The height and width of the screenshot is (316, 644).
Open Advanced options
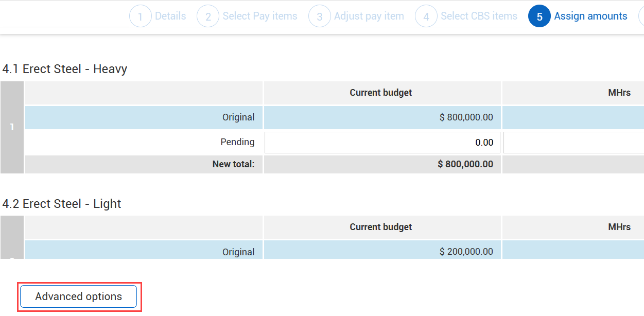(79, 296)
